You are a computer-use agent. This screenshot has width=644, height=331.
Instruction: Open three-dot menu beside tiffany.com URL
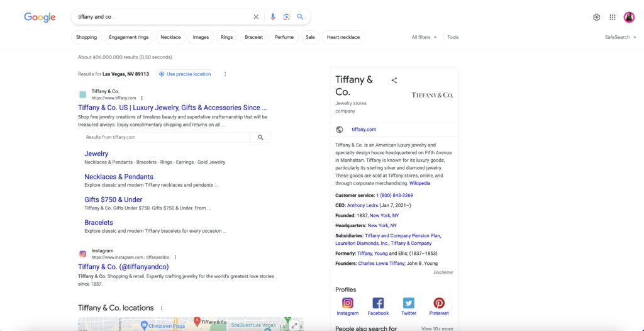142,98
